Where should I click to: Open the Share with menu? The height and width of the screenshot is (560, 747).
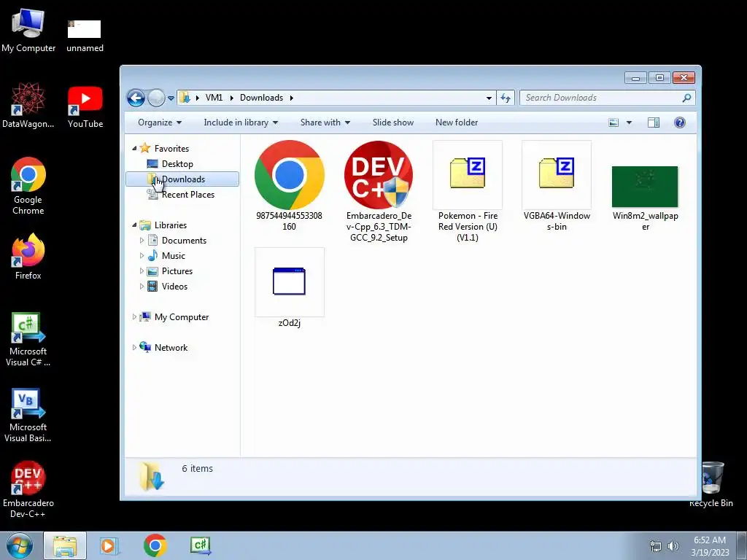pos(325,122)
